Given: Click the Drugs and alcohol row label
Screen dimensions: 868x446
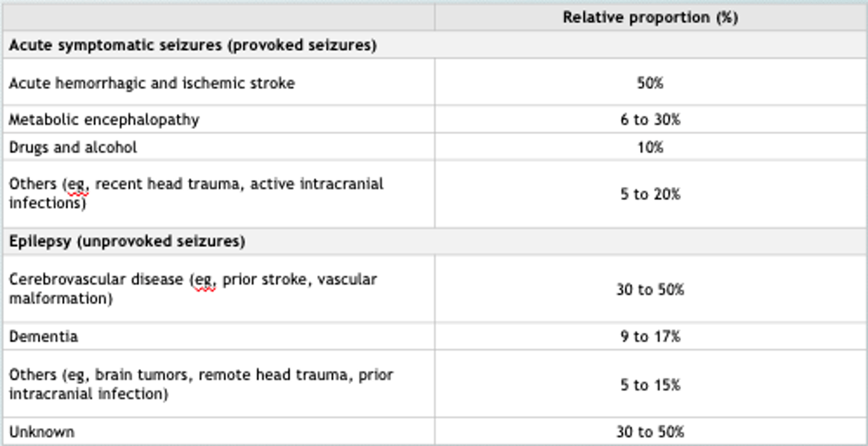Looking at the screenshot, I should (73, 147).
